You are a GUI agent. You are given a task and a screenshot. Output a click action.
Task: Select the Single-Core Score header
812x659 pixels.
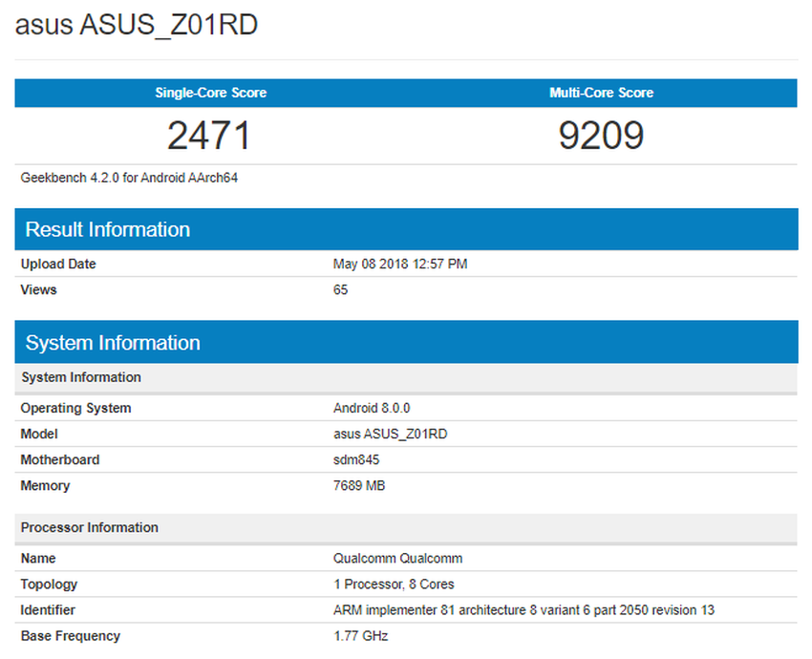210,93
